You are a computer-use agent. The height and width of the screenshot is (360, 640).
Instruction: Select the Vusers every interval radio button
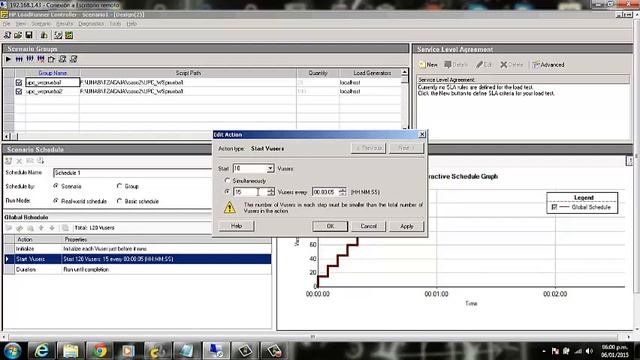[227, 191]
